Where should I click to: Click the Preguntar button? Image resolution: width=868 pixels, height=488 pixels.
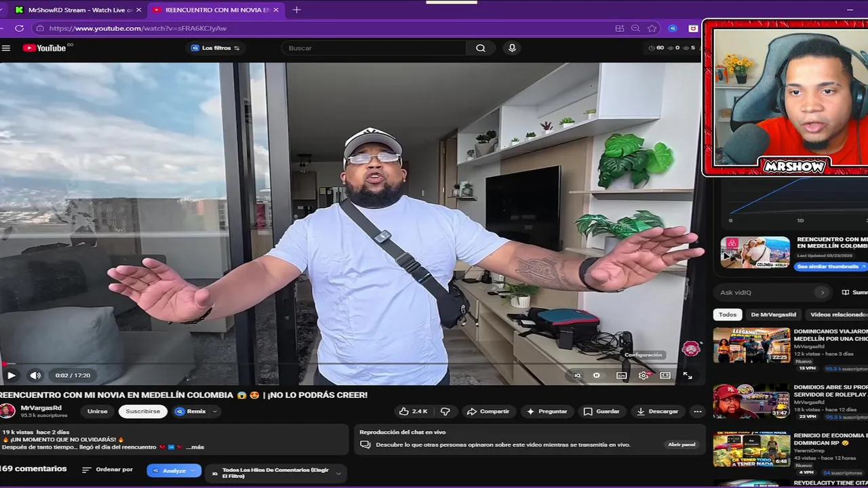pos(547,411)
